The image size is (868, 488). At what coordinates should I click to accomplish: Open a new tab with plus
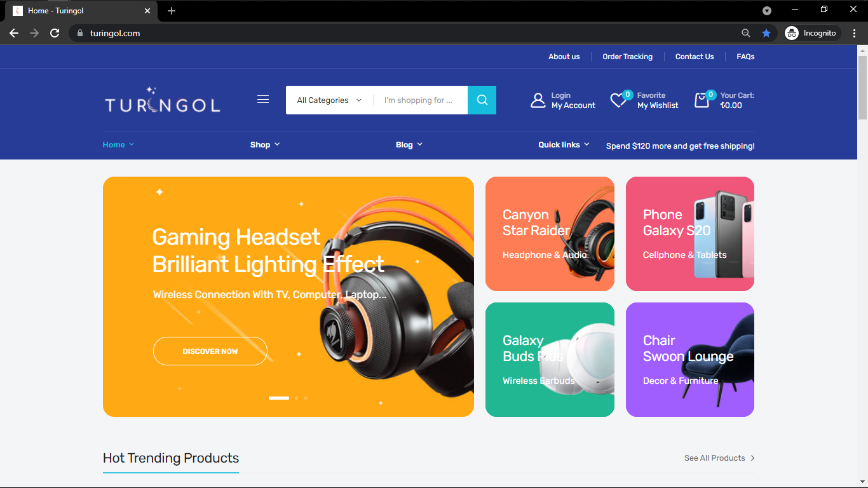172,11
